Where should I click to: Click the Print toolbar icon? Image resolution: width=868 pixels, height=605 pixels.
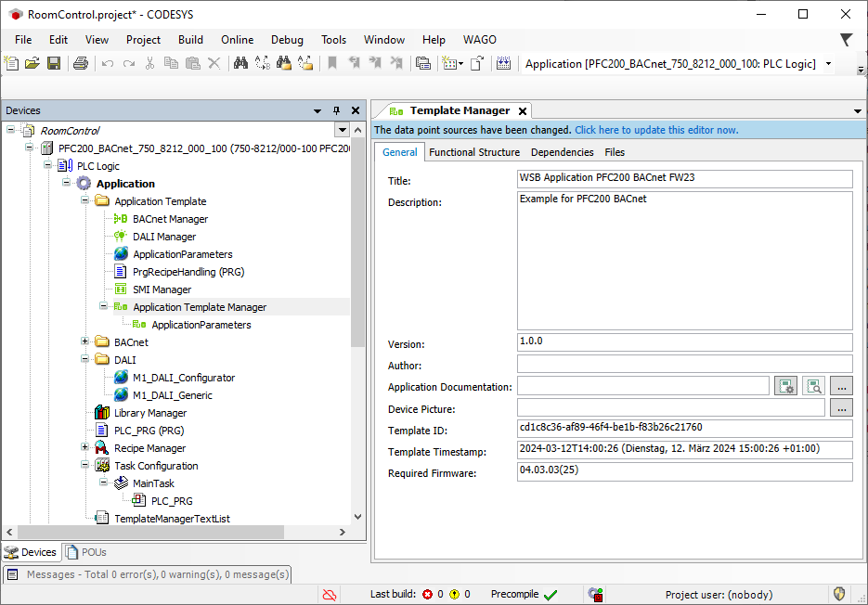coord(81,64)
